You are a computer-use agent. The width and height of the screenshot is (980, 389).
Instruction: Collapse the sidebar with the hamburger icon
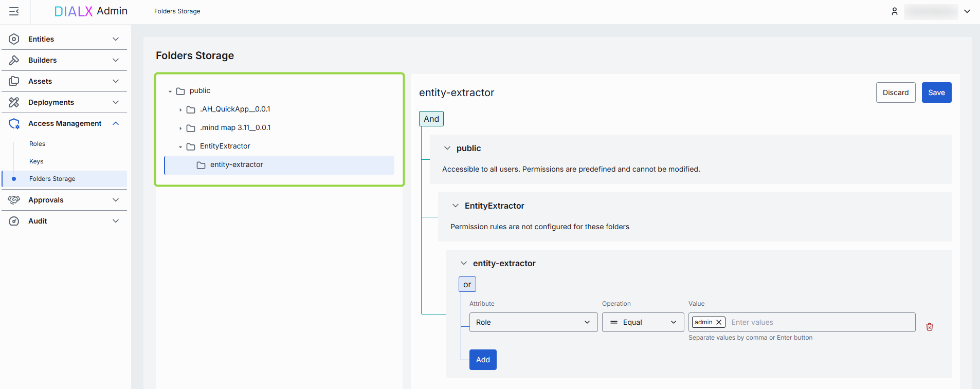point(14,11)
